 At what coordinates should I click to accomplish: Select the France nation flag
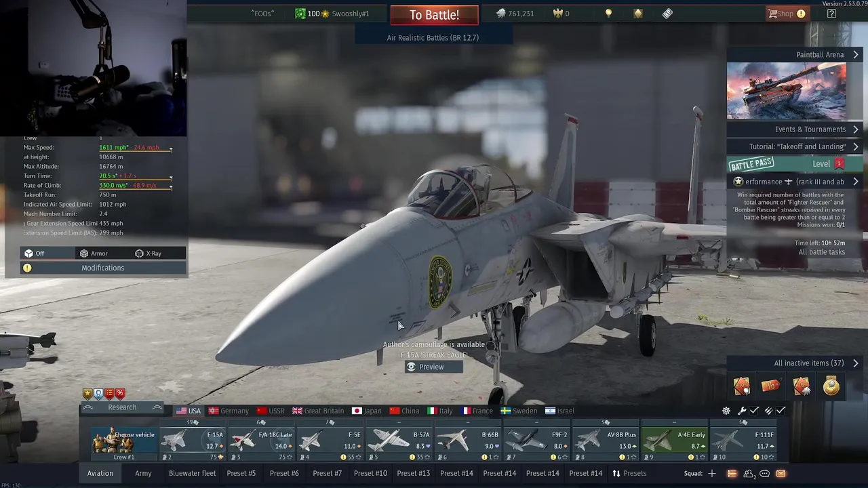click(466, 411)
